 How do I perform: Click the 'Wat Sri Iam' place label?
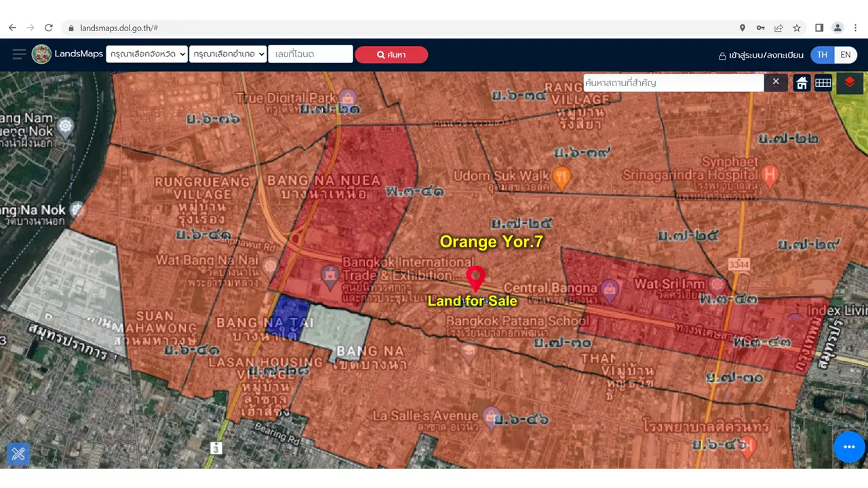point(669,284)
